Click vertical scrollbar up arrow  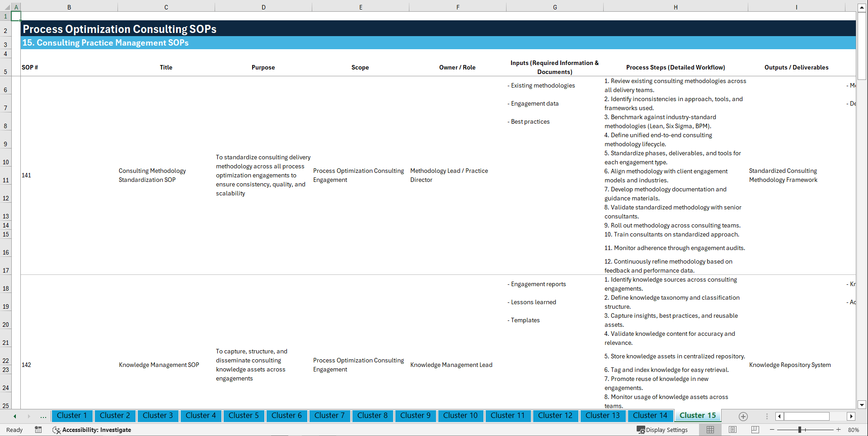coord(862,8)
